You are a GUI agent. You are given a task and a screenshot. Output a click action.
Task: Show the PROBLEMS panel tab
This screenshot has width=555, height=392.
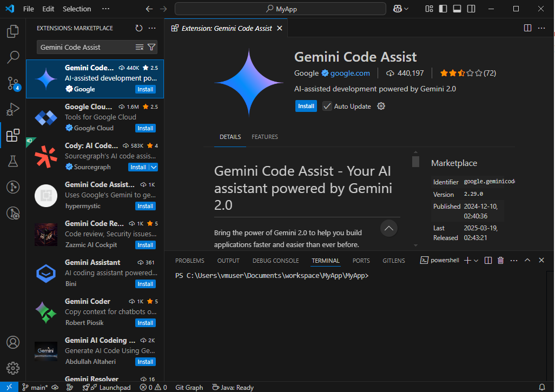190,261
